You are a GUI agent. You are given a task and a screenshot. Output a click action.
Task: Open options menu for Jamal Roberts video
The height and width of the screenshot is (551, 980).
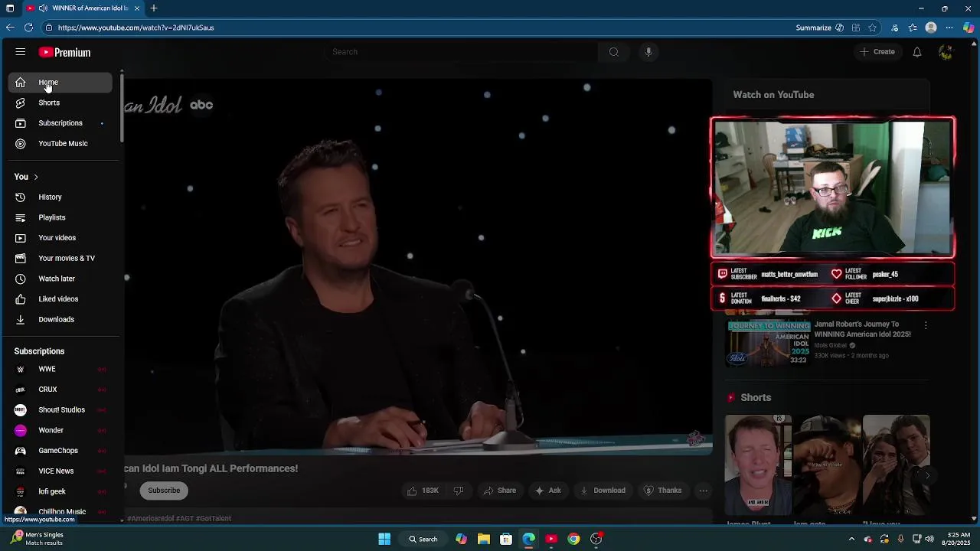[926, 326]
